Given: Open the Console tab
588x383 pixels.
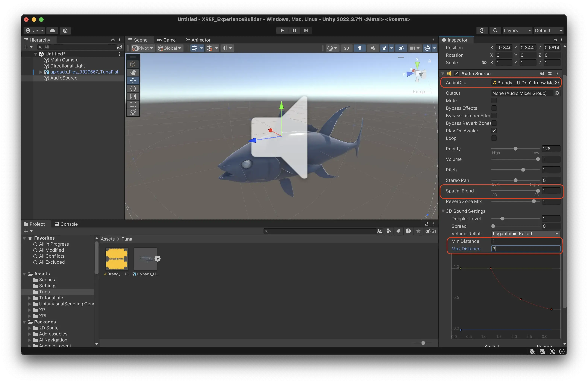Looking at the screenshot, I should 66,224.
